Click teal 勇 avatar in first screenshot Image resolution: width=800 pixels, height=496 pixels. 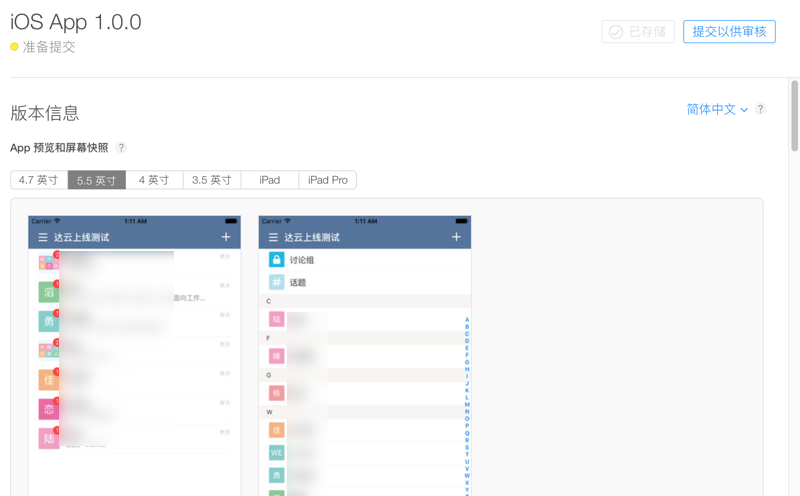point(48,321)
